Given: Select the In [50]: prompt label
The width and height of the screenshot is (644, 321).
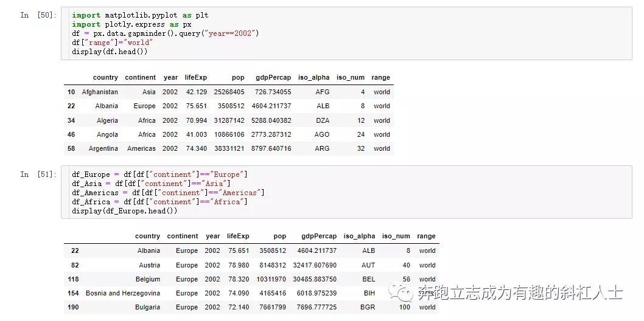Looking at the screenshot, I should 38,15.
